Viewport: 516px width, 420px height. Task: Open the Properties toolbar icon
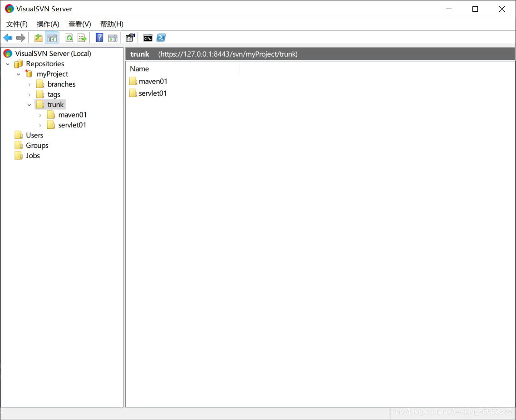[x=130, y=38]
